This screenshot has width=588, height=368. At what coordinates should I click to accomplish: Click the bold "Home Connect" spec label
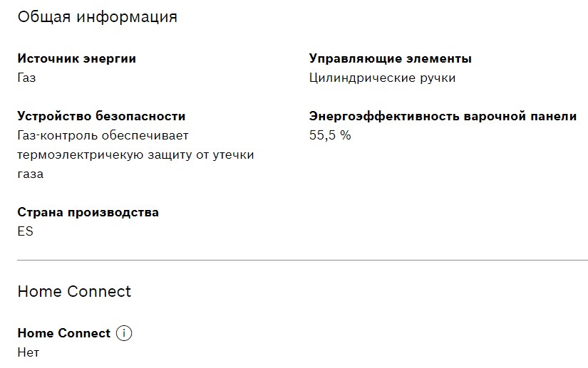pyautogui.click(x=63, y=333)
